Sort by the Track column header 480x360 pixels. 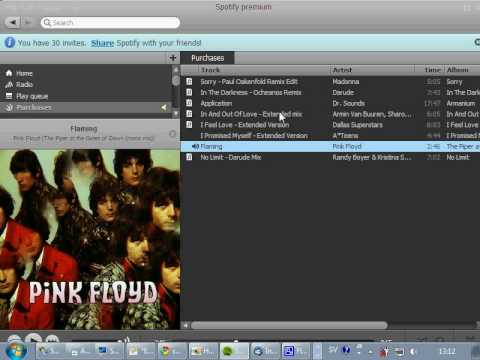tap(210, 70)
